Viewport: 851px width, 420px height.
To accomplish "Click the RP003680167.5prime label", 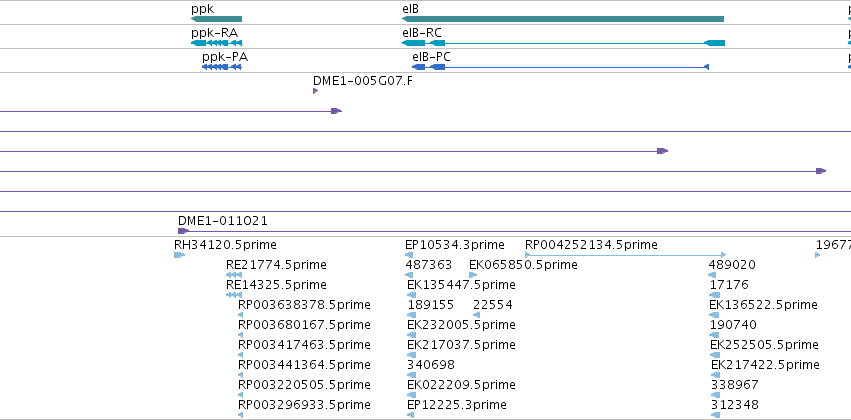I will pyautogui.click(x=304, y=325).
